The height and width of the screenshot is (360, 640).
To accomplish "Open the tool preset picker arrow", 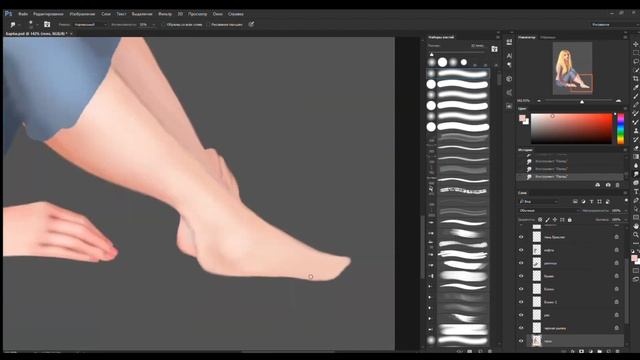I will click(x=19, y=24).
